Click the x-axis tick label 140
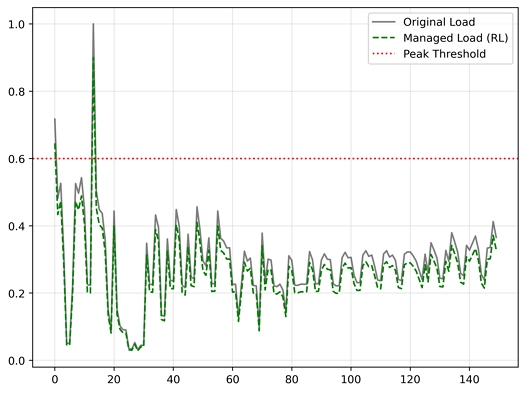 tap(469, 379)
